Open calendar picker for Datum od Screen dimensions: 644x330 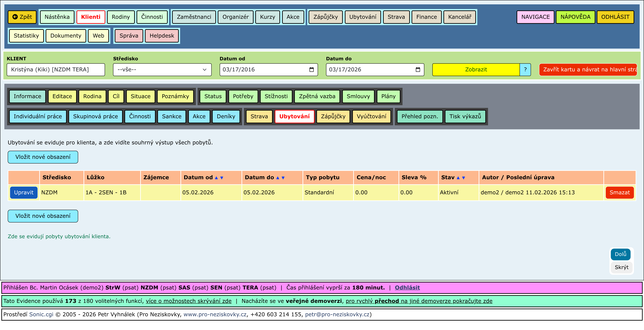[x=311, y=70]
